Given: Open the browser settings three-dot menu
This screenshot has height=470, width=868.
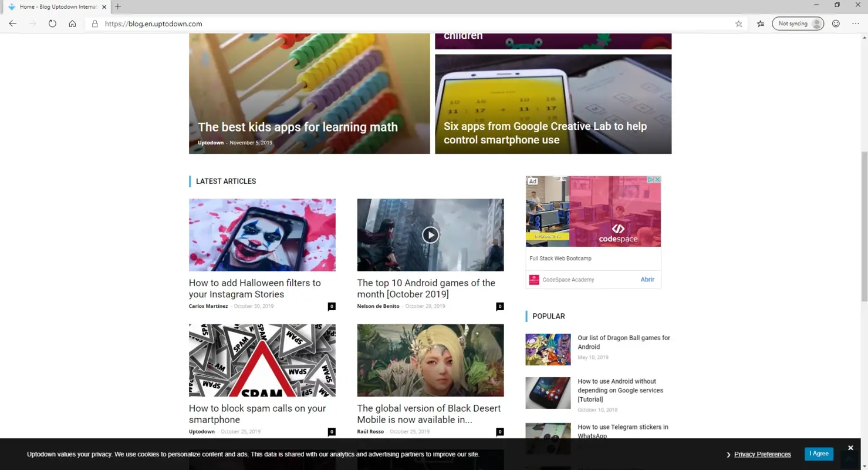Looking at the screenshot, I should click(856, 23).
